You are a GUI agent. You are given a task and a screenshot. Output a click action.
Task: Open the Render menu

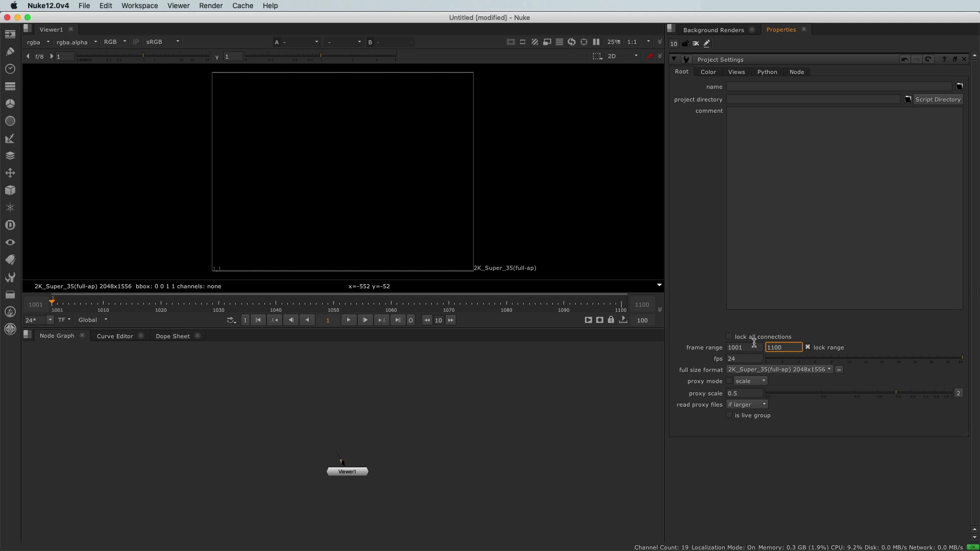210,6
